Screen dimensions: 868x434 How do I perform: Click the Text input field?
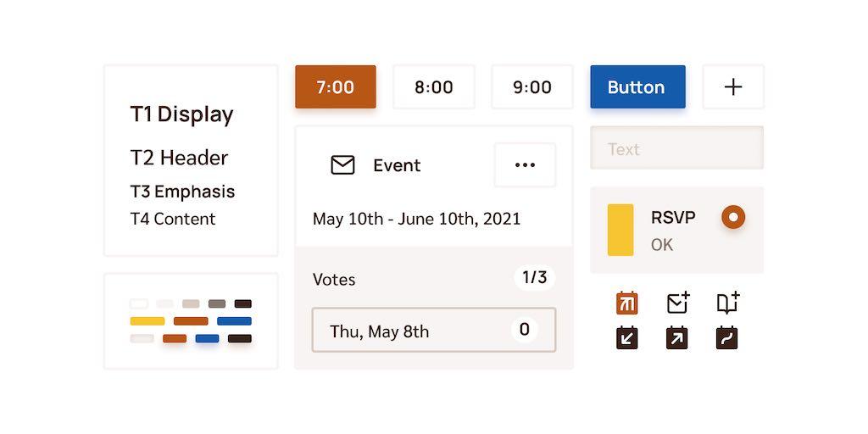tap(677, 147)
